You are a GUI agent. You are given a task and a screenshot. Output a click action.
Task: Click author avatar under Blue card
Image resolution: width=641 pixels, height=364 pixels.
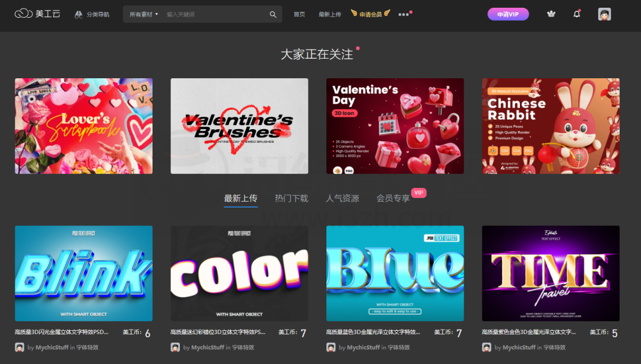[331, 347]
